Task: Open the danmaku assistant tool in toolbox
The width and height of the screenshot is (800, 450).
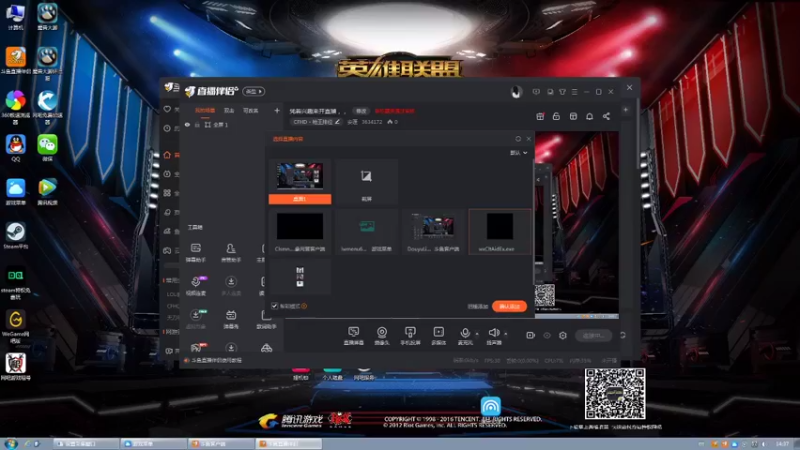Action: pyautogui.click(x=195, y=252)
